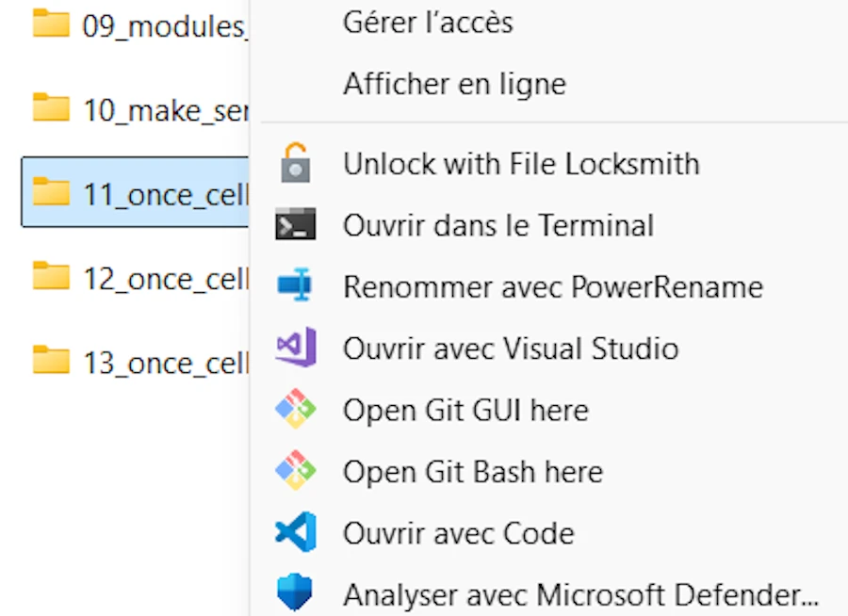Choose Renommer avec PowerRename
848x616 pixels.
pos(554,286)
